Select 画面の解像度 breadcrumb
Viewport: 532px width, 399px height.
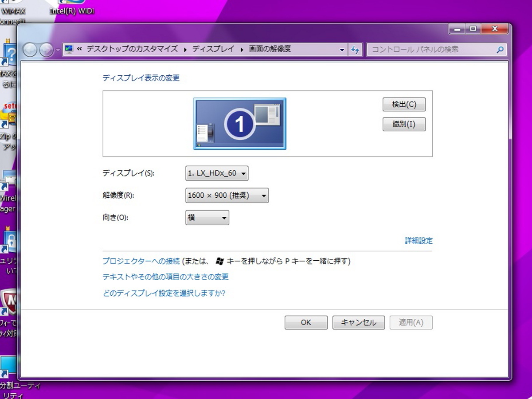(x=270, y=49)
